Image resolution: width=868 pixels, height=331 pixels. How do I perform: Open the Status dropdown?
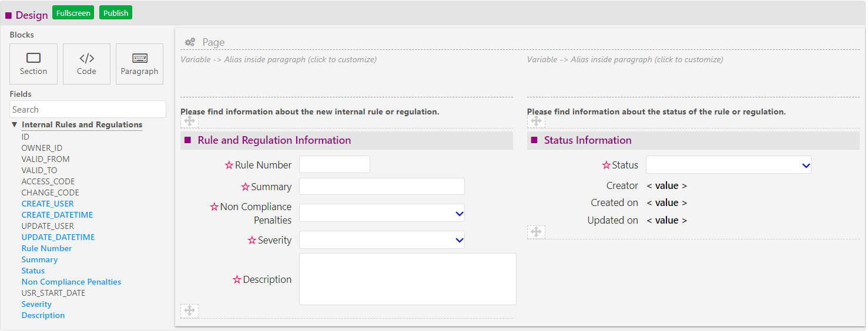(728, 165)
